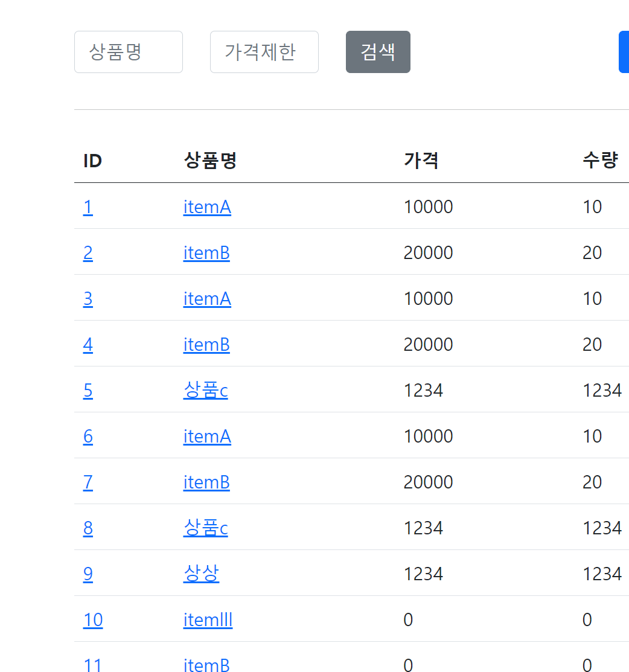This screenshot has height=672, width=629.
Task: Click the 상품명 search input field
Action: coord(129,52)
